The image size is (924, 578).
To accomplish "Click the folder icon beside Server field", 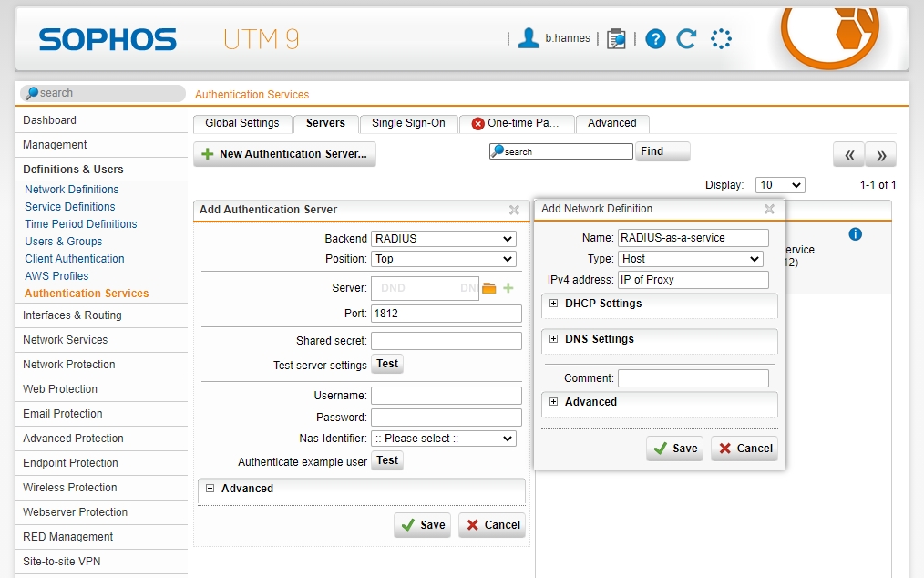I will 489,288.
